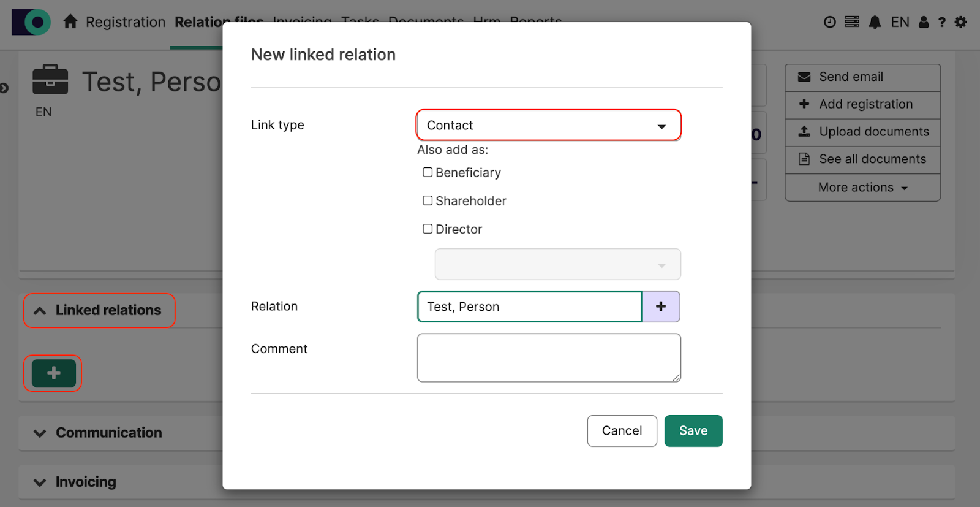Open user profile icon
The height and width of the screenshot is (507, 980).
tap(924, 22)
